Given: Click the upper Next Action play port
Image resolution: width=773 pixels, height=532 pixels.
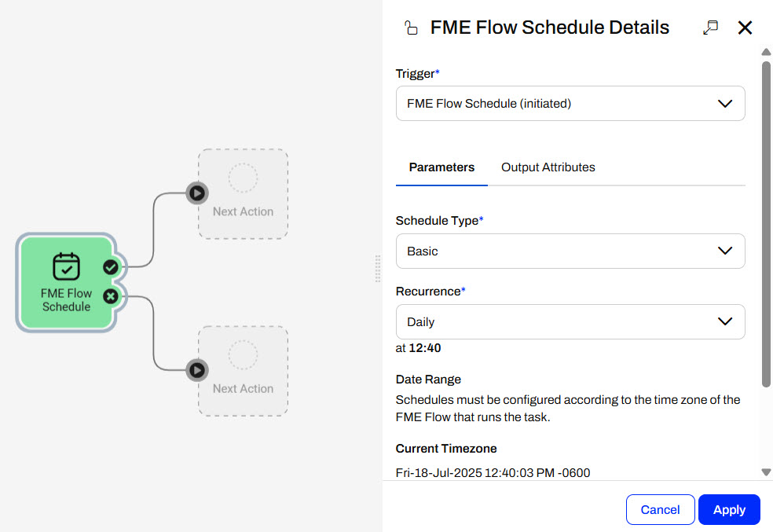Looking at the screenshot, I should (x=197, y=193).
